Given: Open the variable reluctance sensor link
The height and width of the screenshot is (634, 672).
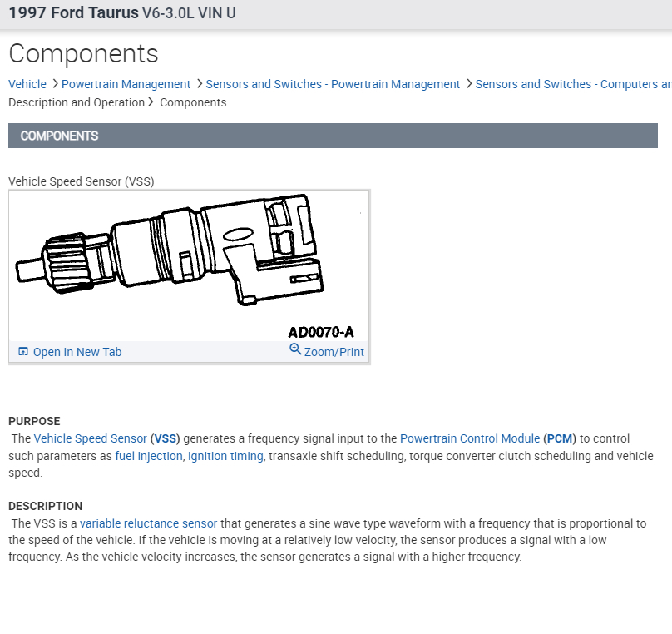Looking at the screenshot, I should (x=148, y=523).
